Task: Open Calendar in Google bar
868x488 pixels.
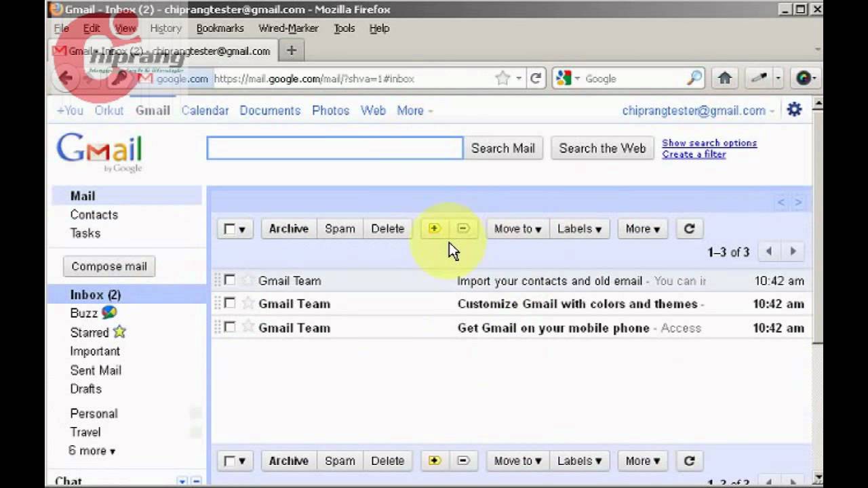Action: (x=205, y=110)
